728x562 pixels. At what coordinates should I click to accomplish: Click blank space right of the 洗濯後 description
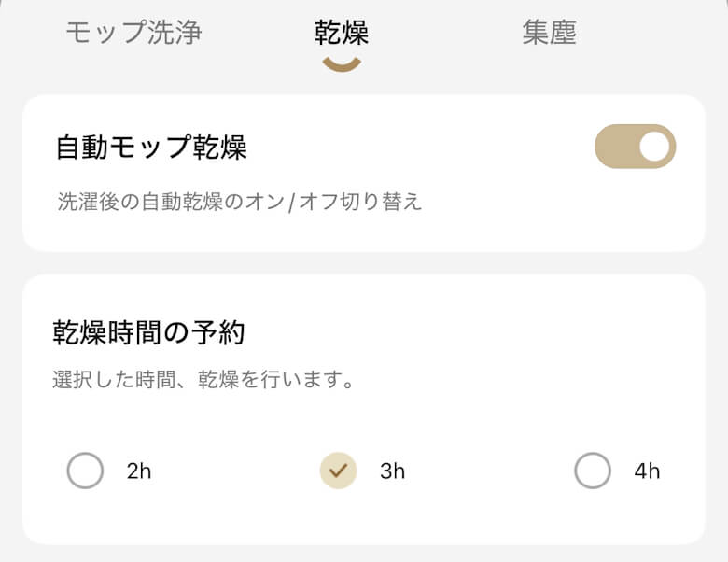(560, 202)
